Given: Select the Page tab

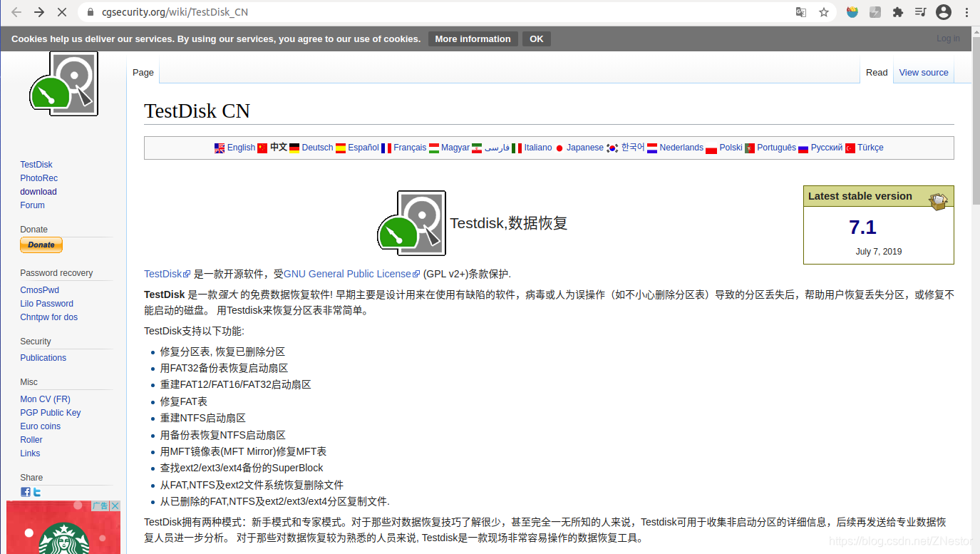Looking at the screenshot, I should click(x=143, y=72).
